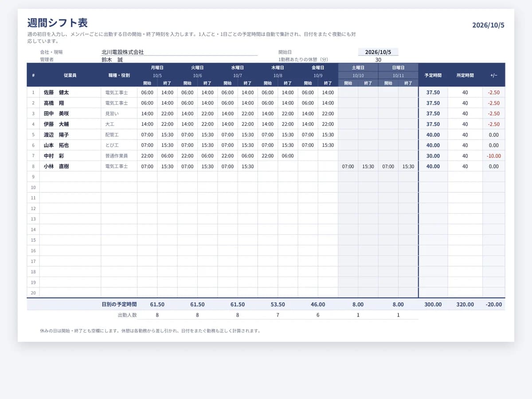
Task: Select the 開始日 date cell 2026/10/5
Action: [378, 52]
